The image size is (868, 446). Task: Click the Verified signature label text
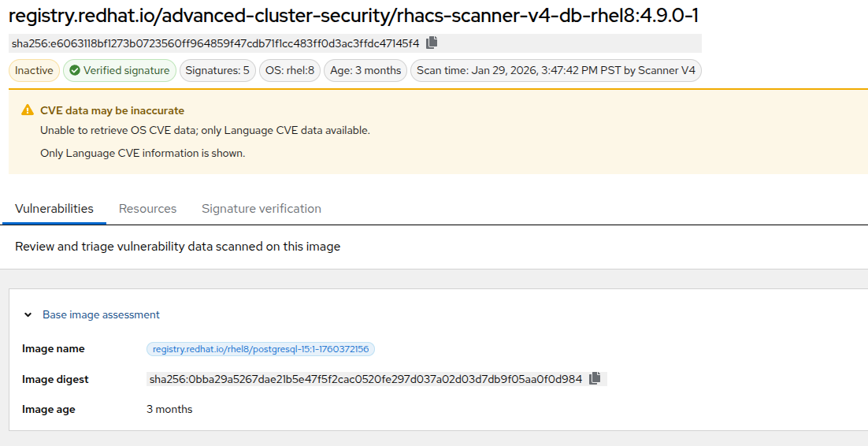(126, 71)
